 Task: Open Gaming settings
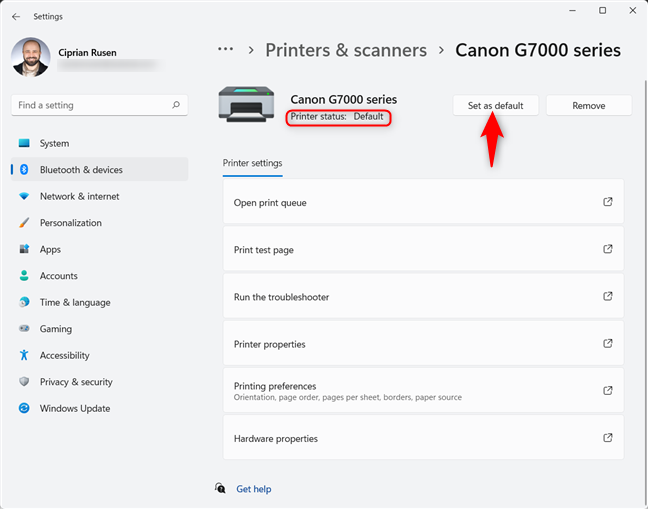100,328
